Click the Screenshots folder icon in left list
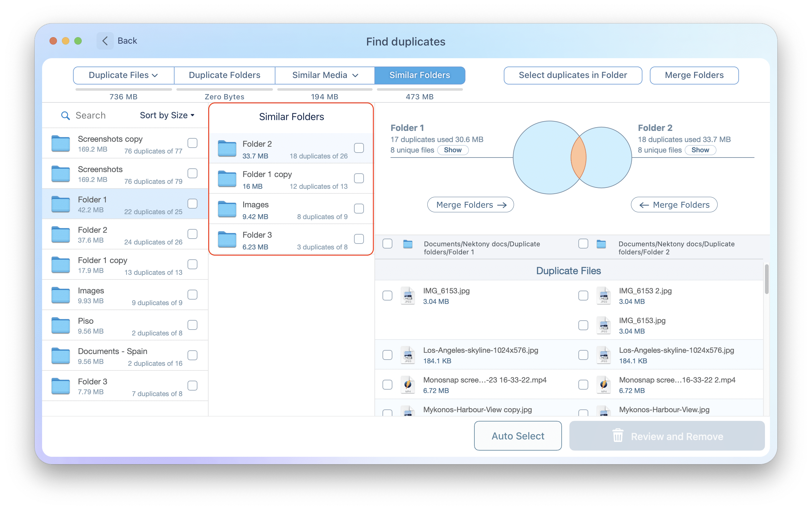The image size is (812, 510). point(61,174)
